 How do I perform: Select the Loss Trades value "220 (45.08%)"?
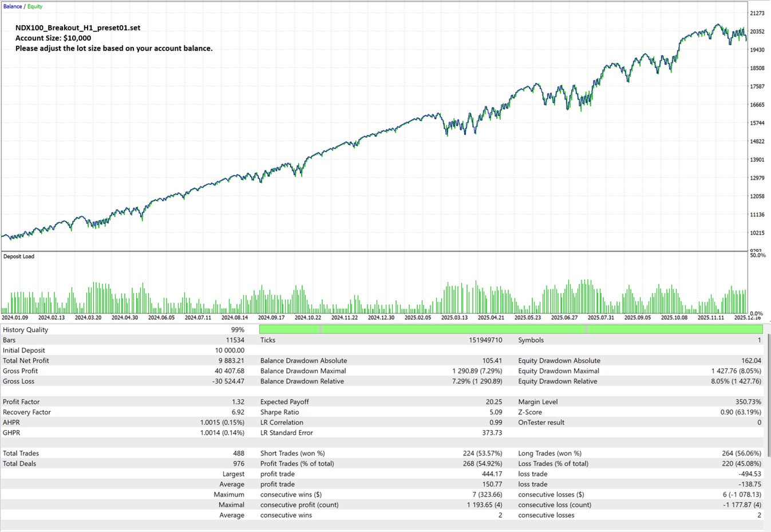click(742, 463)
